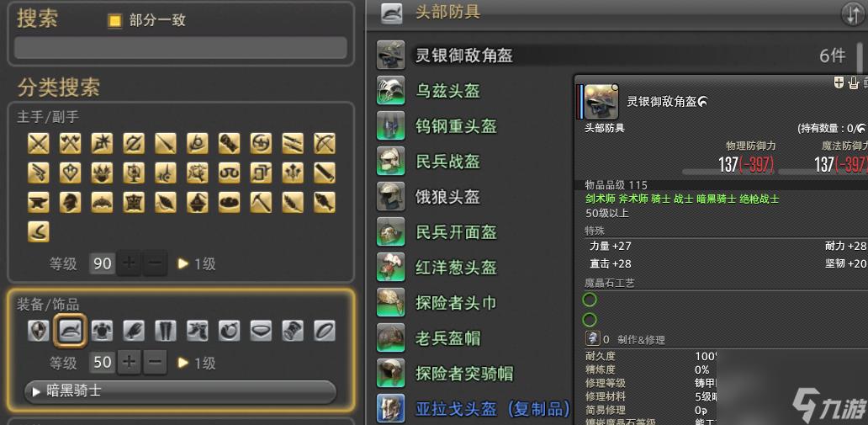Click the 等级 1级 arrow next to weapon level 90

coord(183,263)
